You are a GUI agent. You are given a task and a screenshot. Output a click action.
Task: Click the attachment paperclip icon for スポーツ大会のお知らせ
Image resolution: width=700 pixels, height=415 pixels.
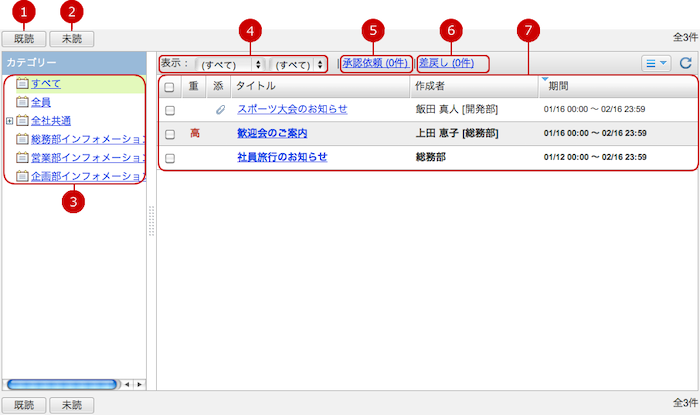(220, 109)
